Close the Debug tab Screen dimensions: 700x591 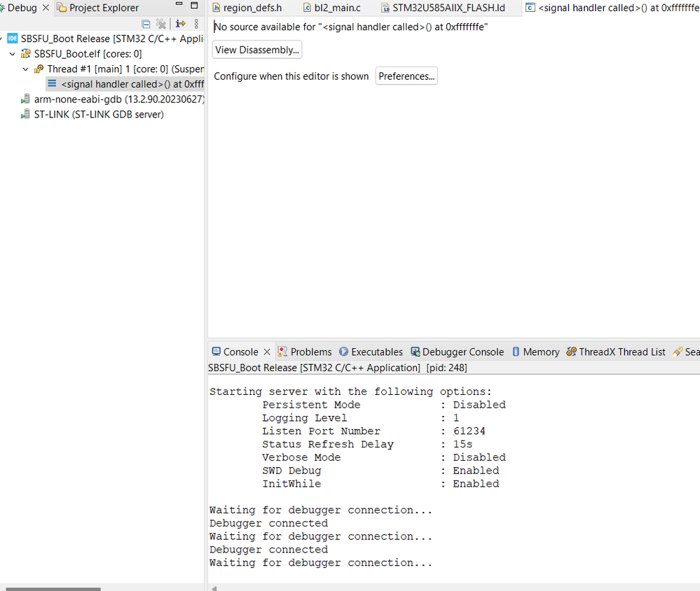(x=46, y=8)
